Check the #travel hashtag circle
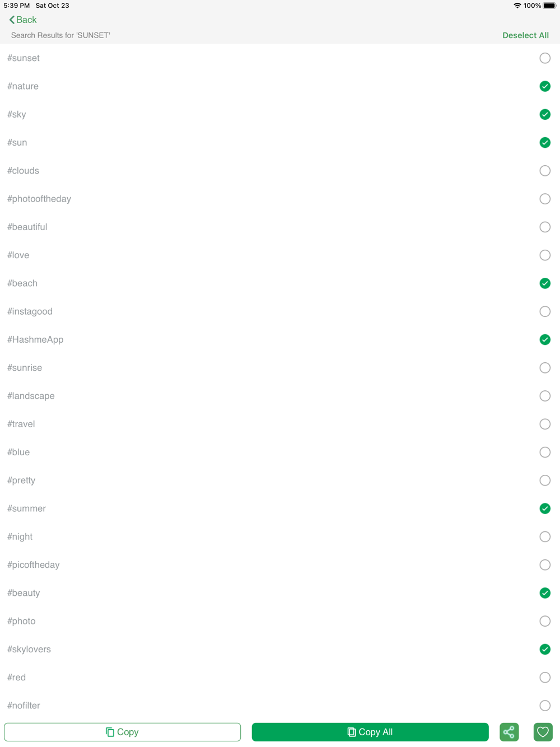 (x=545, y=424)
